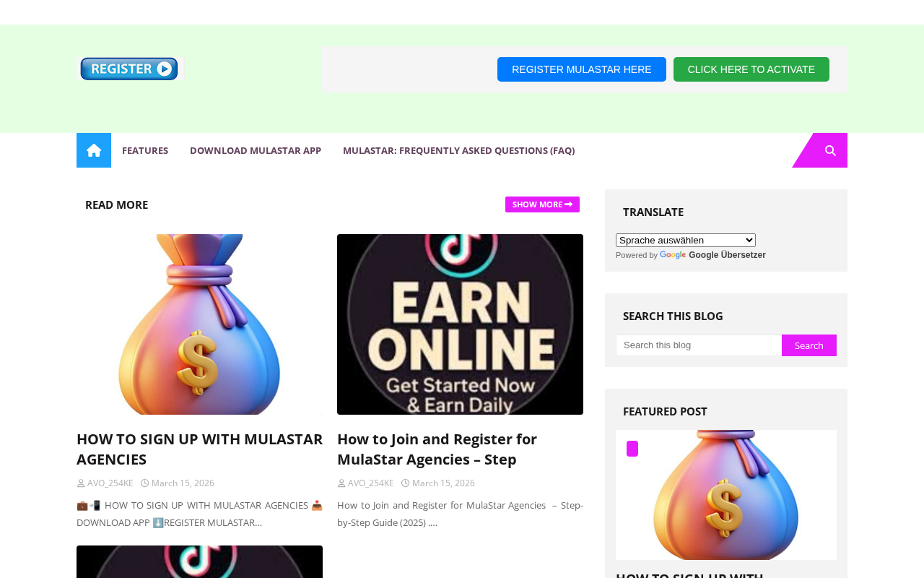Click the CLICK HERE TO ACTIVATE button

[x=751, y=69]
